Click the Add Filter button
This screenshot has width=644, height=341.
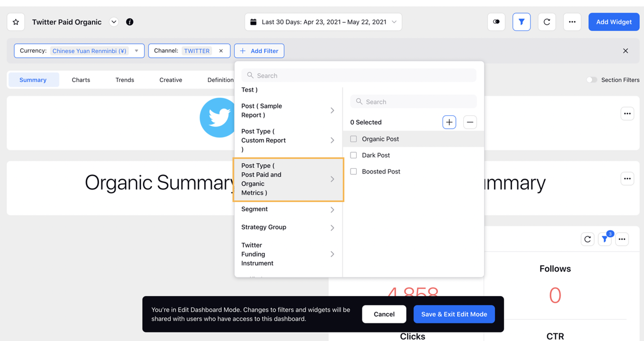click(259, 51)
